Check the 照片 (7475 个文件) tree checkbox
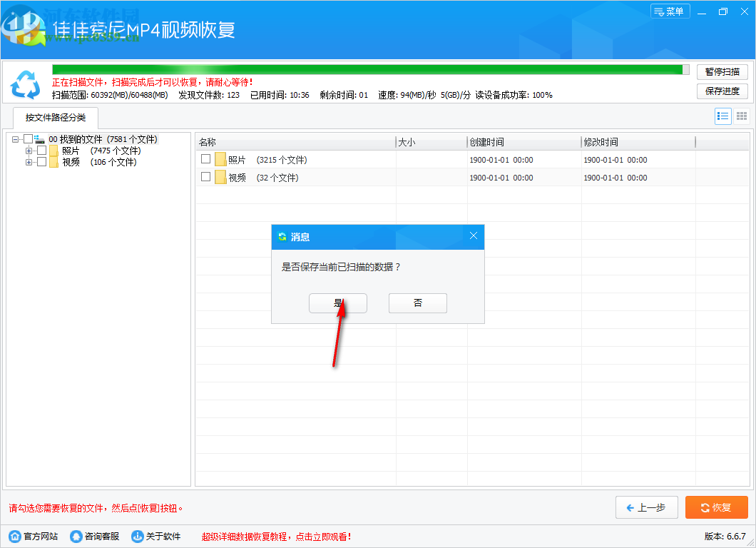The height and width of the screenshot is (548, 756). click(42, 151)
